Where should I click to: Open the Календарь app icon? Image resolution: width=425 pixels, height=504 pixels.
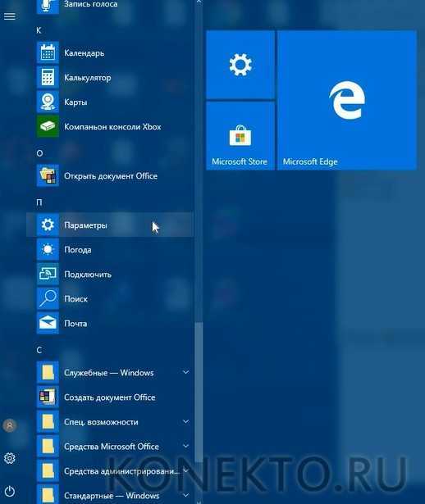pos(48,52)
